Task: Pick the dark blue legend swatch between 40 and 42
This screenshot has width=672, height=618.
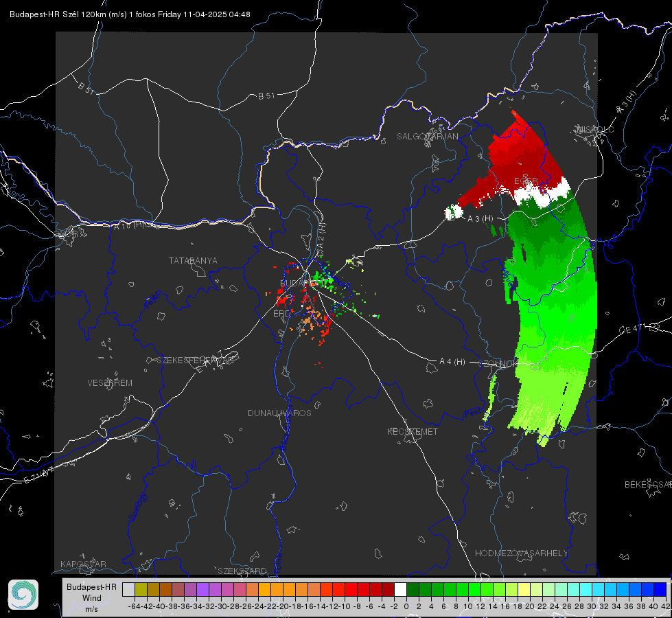Action: [x=660, y=589]
